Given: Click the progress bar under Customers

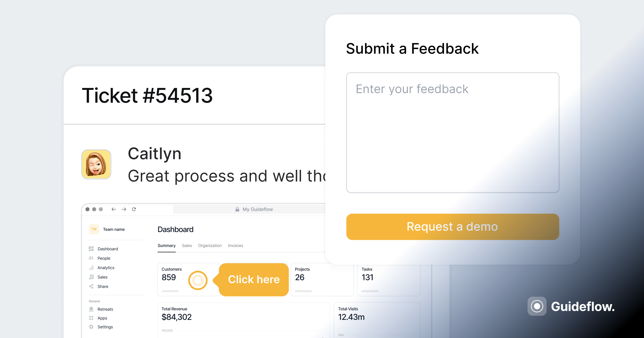Looking at the screenshot, I should click(x=170, y=291).
